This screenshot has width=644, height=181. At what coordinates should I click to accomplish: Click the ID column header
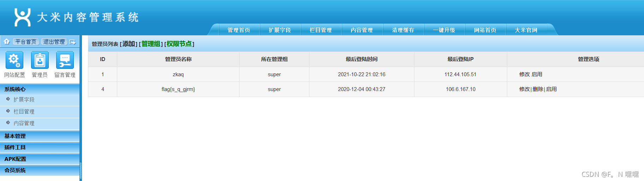pos(103,59)
